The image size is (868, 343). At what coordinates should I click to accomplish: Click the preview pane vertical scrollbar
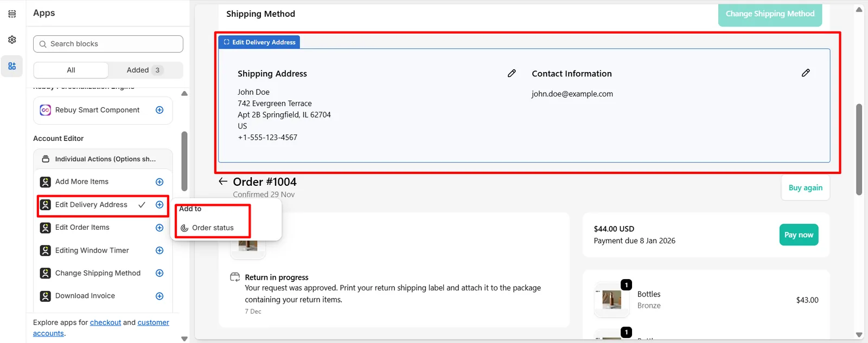coord(859,150)
